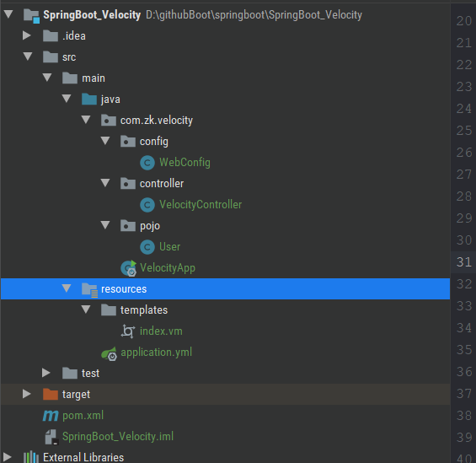Viewport: 476px width, 463px height.
Task: Open the index.vm file
Action: pos(161,331)
